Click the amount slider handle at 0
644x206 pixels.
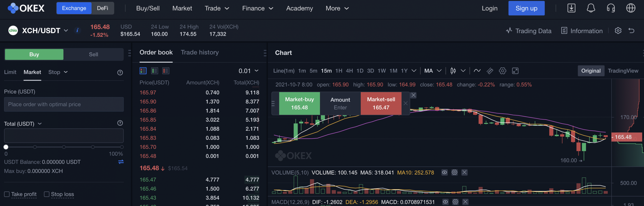coord(6,147)
